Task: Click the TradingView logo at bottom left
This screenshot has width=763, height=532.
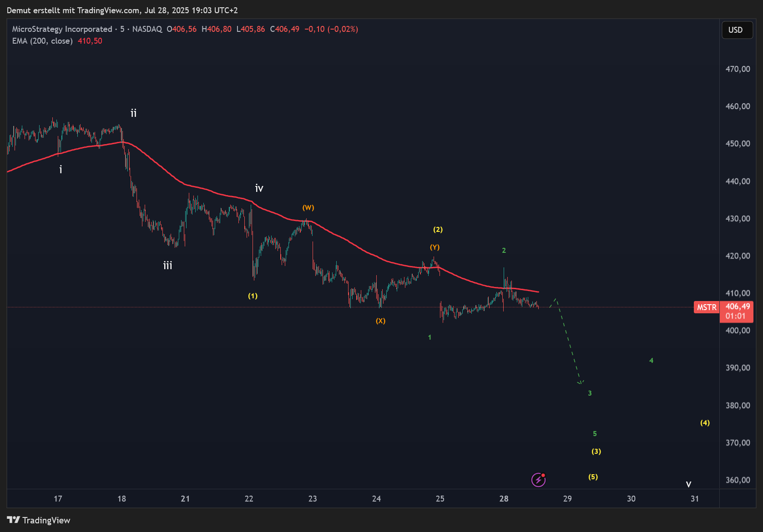Action: (x=39, y=520)
